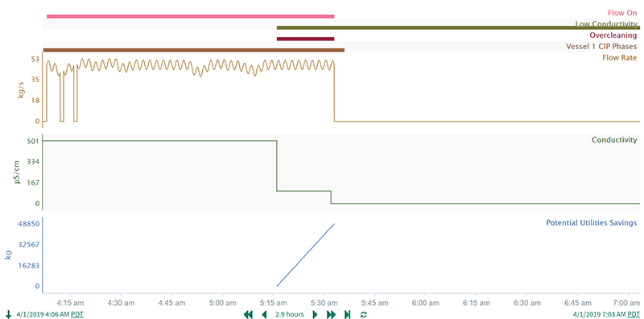Step back with the single left arrow

coord(264,314)
